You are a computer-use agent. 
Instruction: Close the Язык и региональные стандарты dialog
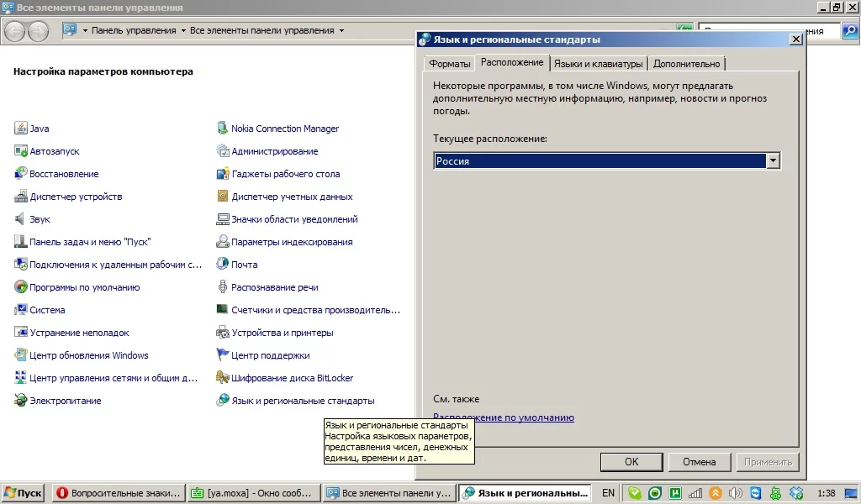click(x=795, y=39)
